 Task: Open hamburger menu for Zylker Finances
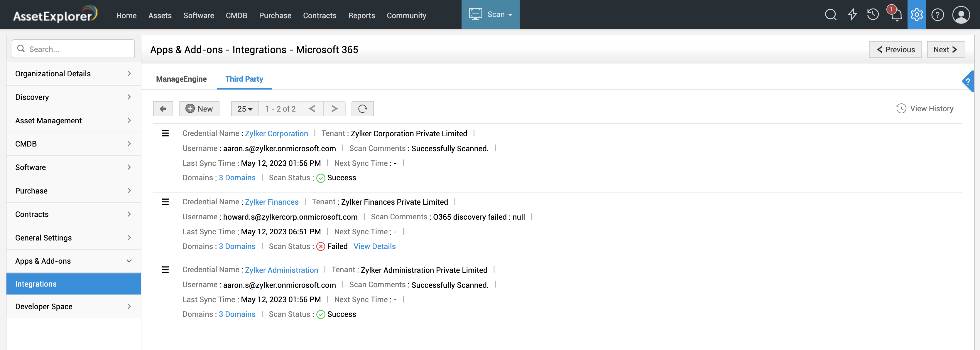165,202
